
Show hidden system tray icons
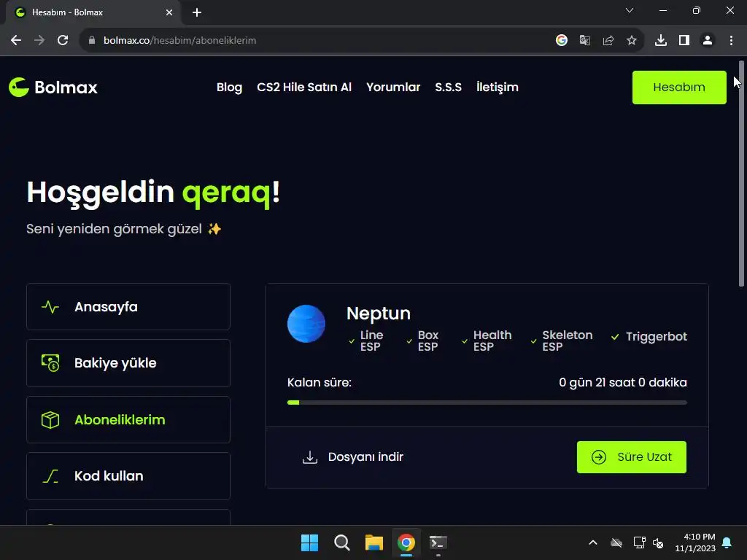pos(593,542)
